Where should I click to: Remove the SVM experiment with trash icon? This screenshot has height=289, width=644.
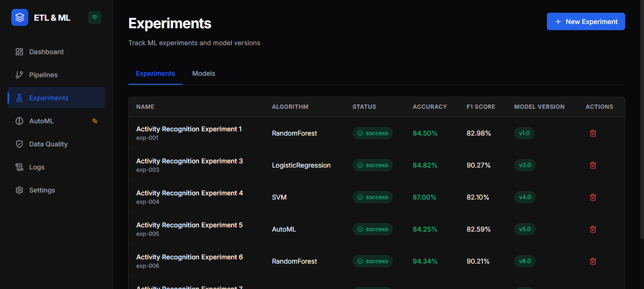593,197
